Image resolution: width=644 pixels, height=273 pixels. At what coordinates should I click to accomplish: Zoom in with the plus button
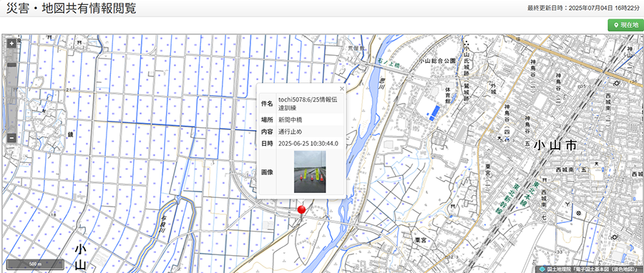click(x=11, y=44)
